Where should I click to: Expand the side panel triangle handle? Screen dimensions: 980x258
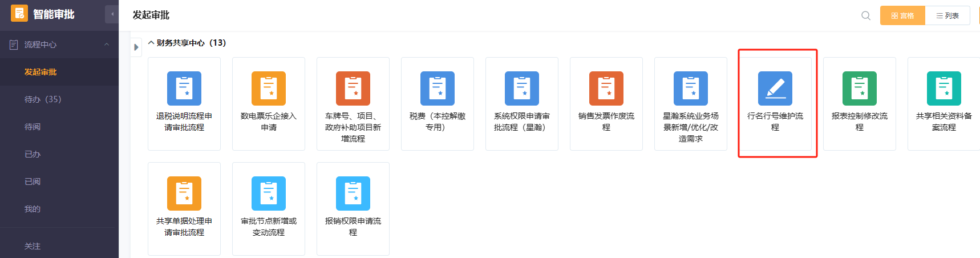coord(136,47)
